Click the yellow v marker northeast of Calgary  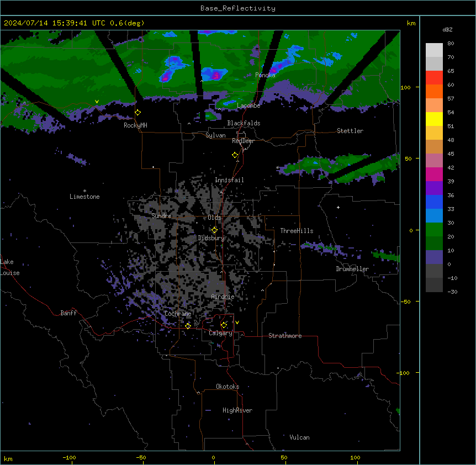[x=237, y=323]
